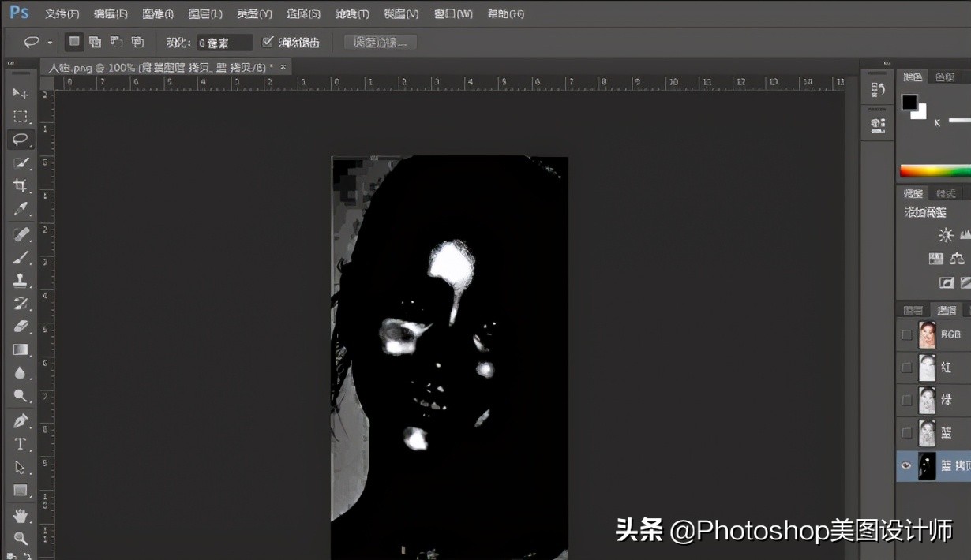971x560 pixels.
Task: Click the 人物.png document tab
Action: (x=79, y=66)
